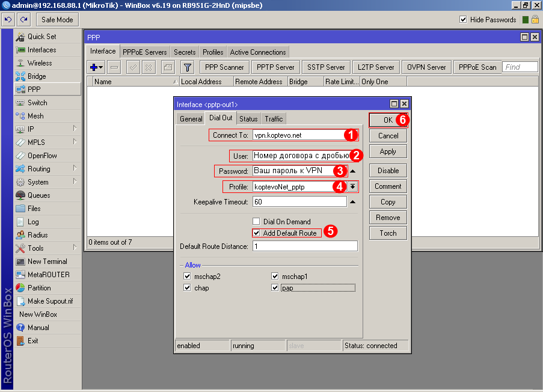
Task: Uncheck Add Default Route
Action: (256, 233)
